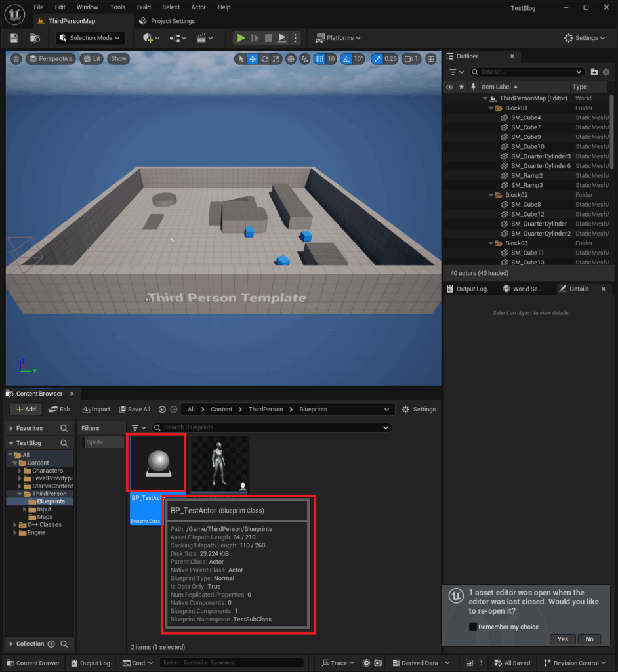
Task: Switch to the Project Settings tab
Action: point(167,21)
